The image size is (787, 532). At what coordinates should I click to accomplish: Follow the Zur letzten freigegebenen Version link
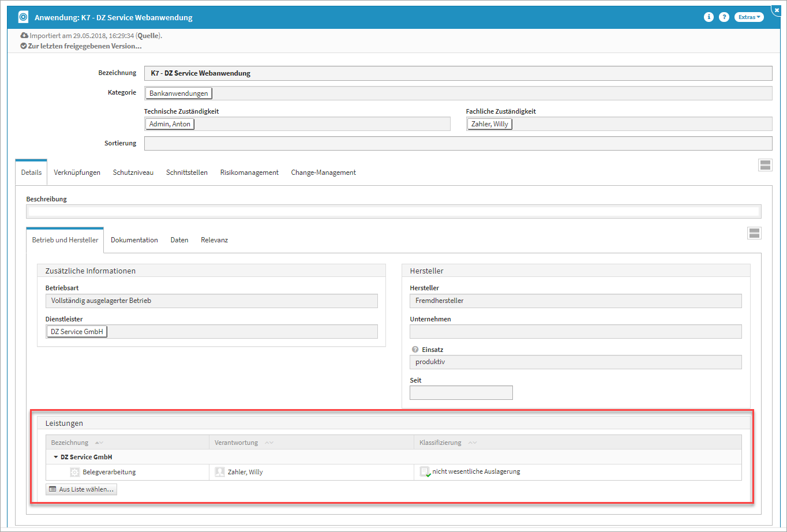tap(84, 46)
